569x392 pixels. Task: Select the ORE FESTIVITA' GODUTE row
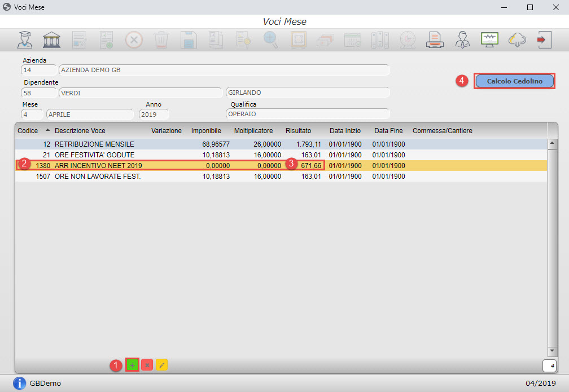click(281, 155)
